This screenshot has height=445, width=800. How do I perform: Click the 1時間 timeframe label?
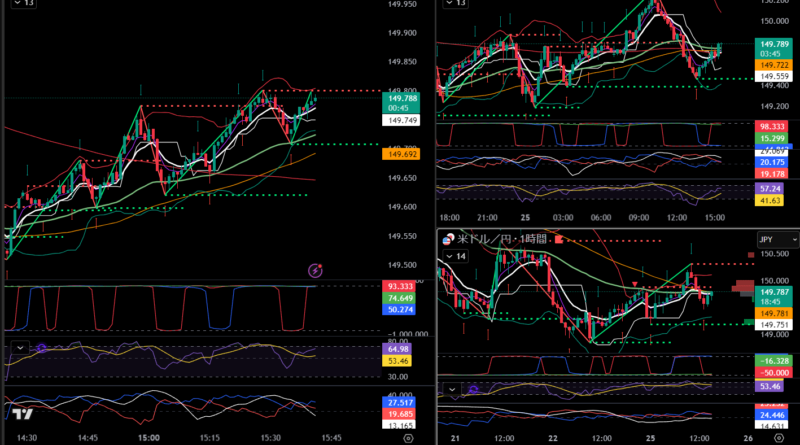click(x=533, y=240)
